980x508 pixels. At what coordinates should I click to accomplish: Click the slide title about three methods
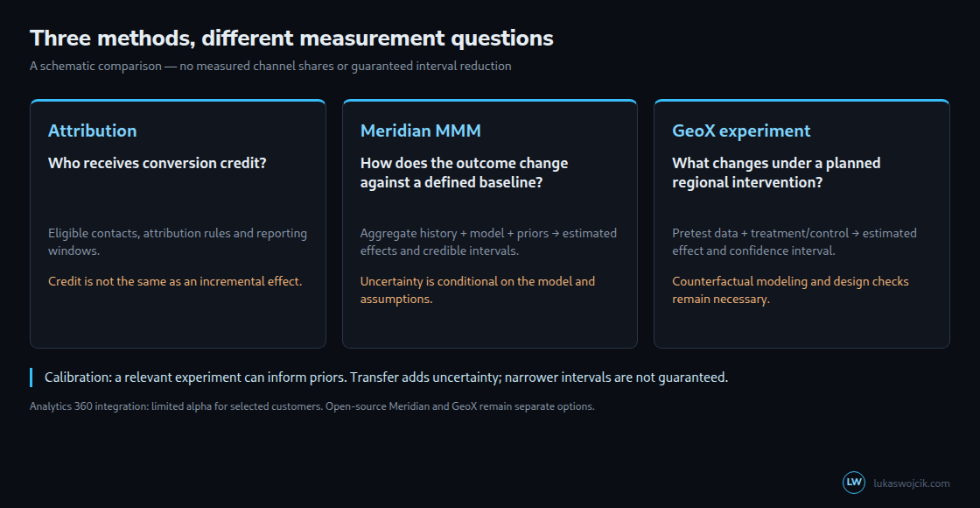pyautogui.click(x=291, y=39)
